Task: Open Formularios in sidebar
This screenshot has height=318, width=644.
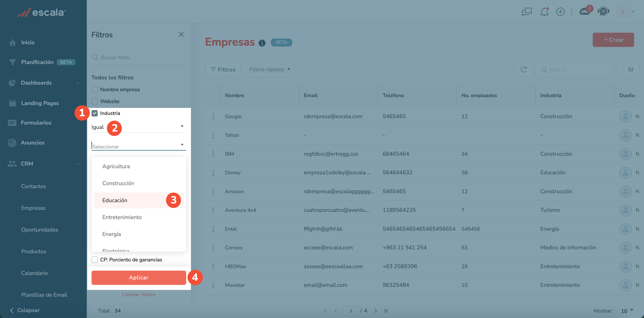Action: pos(36,123)
